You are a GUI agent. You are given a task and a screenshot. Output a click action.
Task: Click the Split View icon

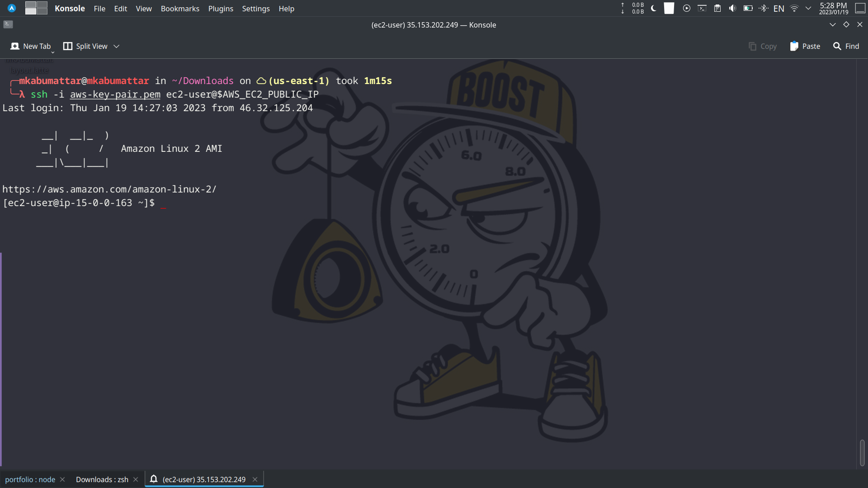pyautogui.click(x=68, y=46)
